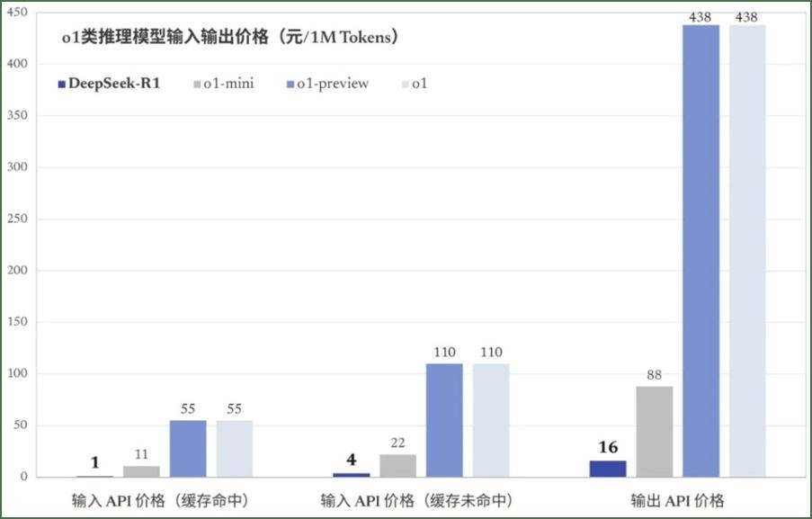
Task: Click the 110 label above the o1-preview bar
Action: (444, 353)
